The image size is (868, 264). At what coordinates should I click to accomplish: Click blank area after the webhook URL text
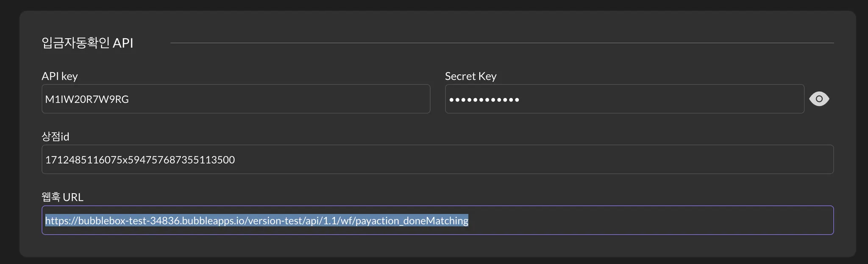tap(636, 220)
